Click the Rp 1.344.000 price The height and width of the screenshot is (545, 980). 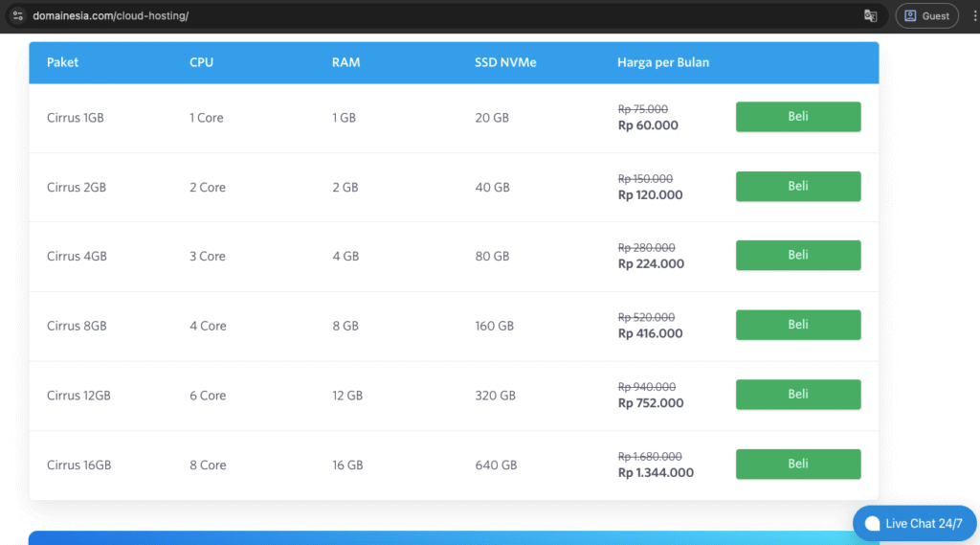tap(656, 472)
